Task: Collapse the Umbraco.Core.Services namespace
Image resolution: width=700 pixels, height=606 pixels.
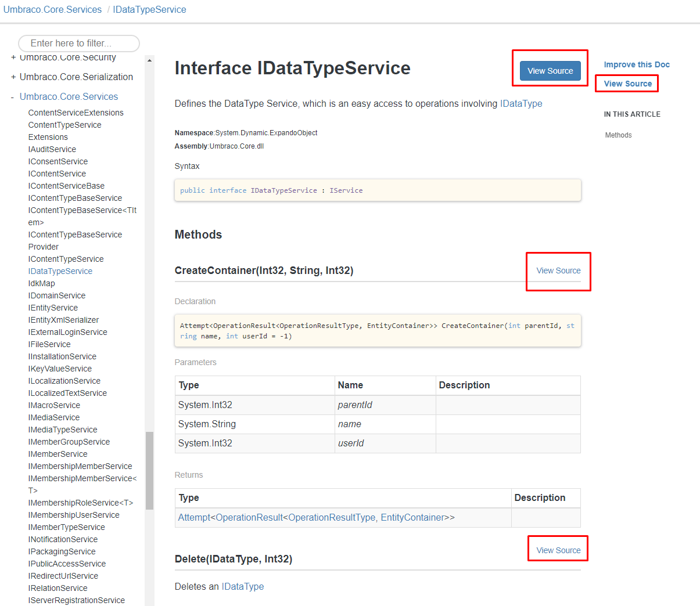Action: point(12,96)
